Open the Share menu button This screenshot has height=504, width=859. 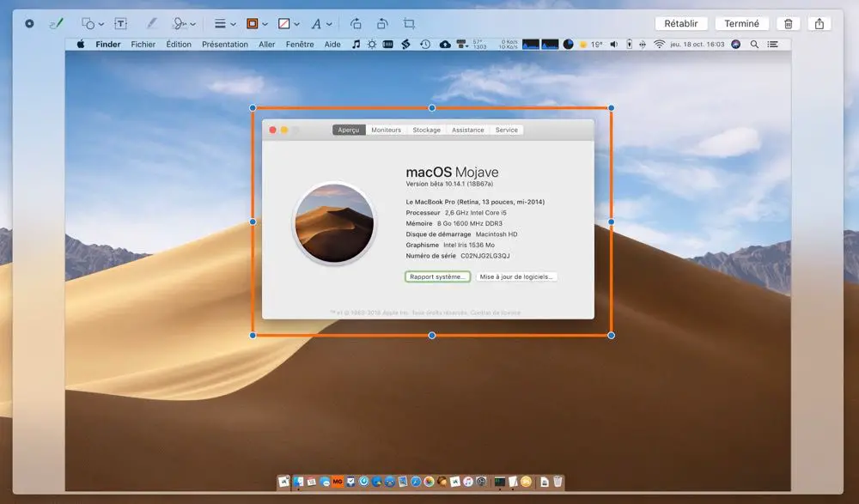pos(819,23)
